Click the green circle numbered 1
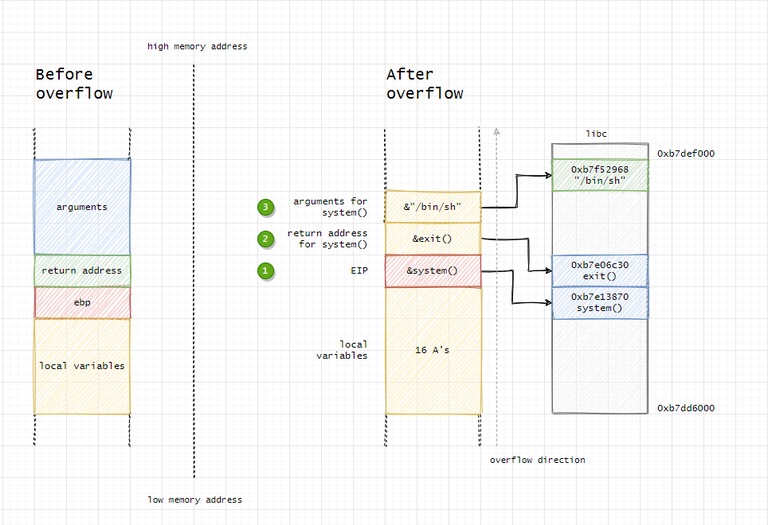This screenshot has width=768, height=525. pyautogui.click(x=265, y=271)
